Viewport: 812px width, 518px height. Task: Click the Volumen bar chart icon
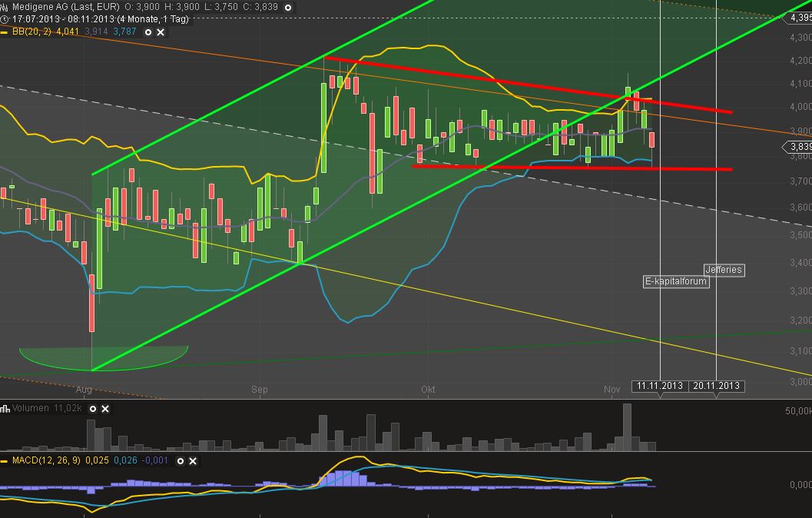(5, 409)
